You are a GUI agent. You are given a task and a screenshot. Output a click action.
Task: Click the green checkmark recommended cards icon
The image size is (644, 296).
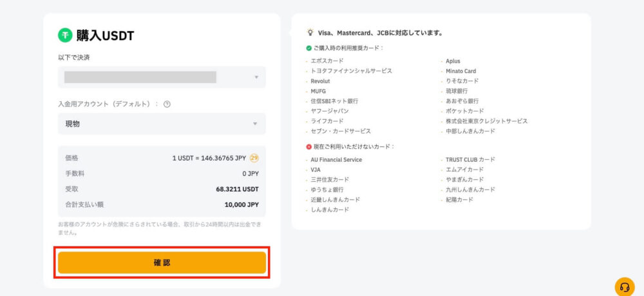pos(309,48)
